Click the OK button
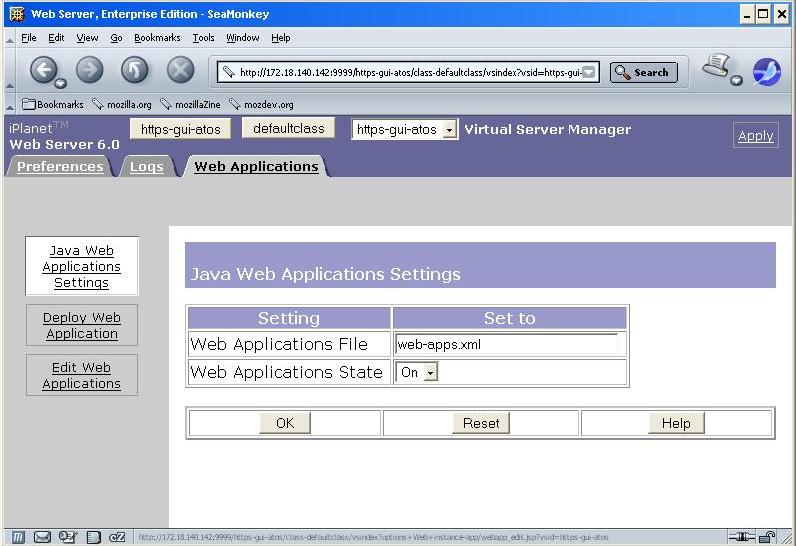Image resolution: width=796 pixels, height=546 pixels. point(285,423)
